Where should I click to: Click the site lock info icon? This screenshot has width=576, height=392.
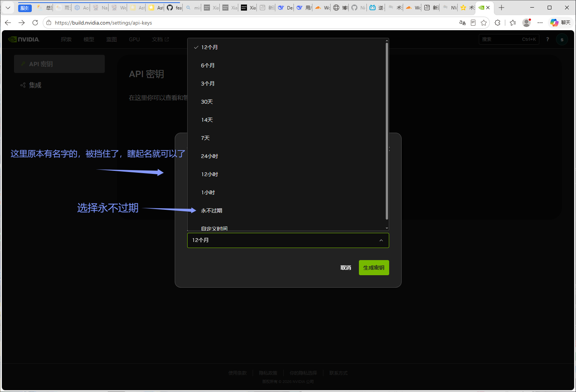point(49,23)
